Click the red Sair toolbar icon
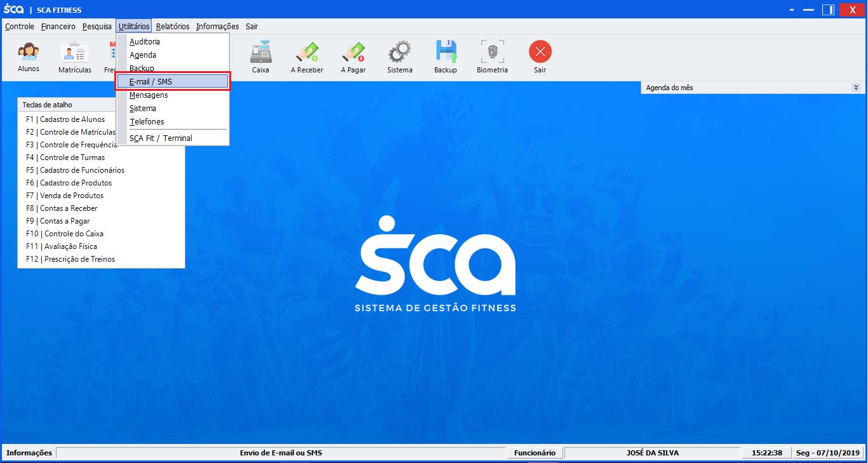The image size is (868, 463). click(540, 57)
